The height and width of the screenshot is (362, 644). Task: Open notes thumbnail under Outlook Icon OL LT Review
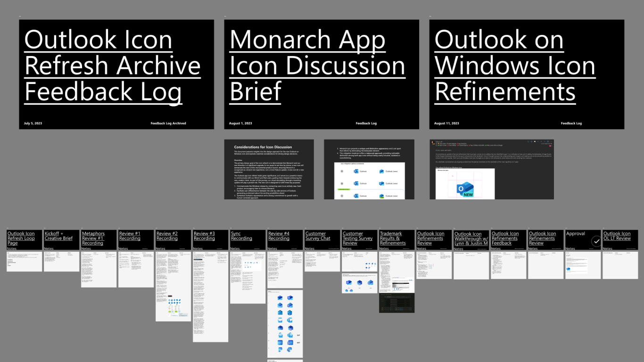coord(620,265)
